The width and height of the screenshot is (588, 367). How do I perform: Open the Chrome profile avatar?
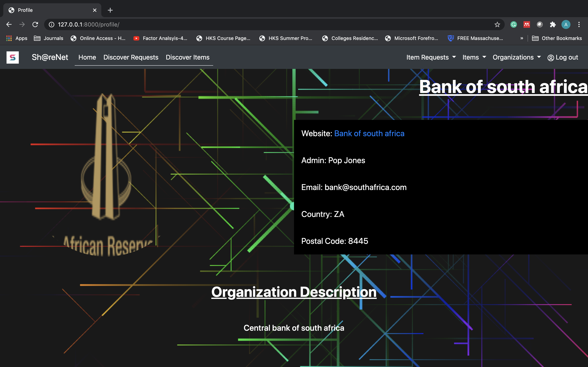[566, 24]
